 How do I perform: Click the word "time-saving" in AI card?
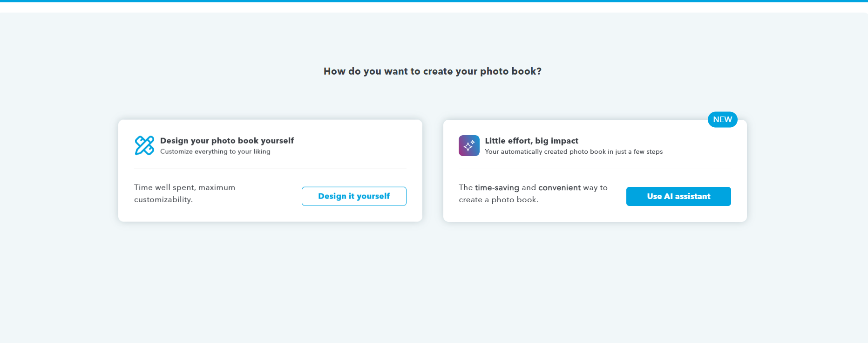point(497,188)
